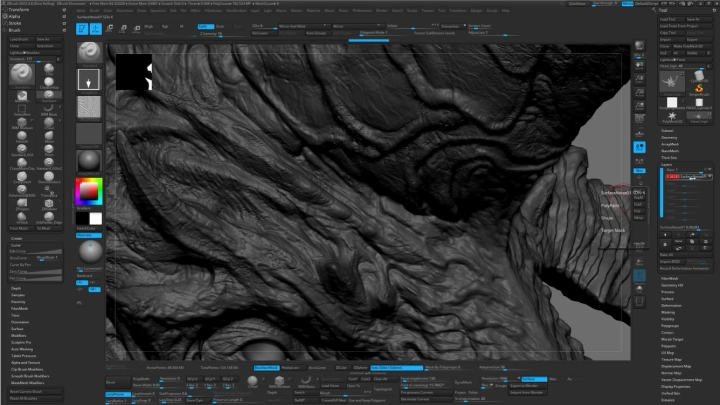The height and width of the screenshot is (405, 720).
Task: Expand the Tablet Pressure section
Action: 23,356
